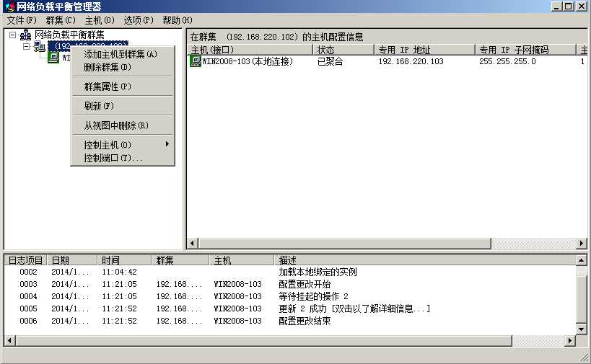Click the log pane scroll up arrow

(581, 260)
